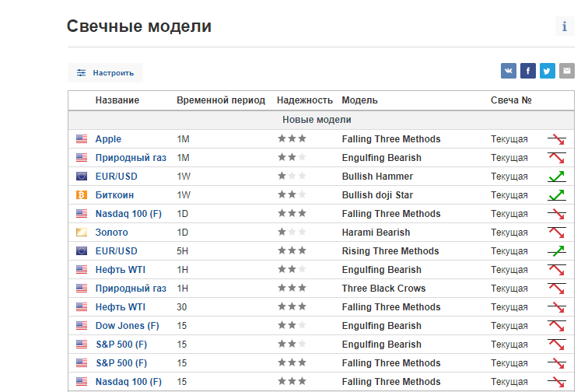Click the US flag icon beside Dow Jones (F)
Viewport: 581px width, 392px height.
pos(82,326)
